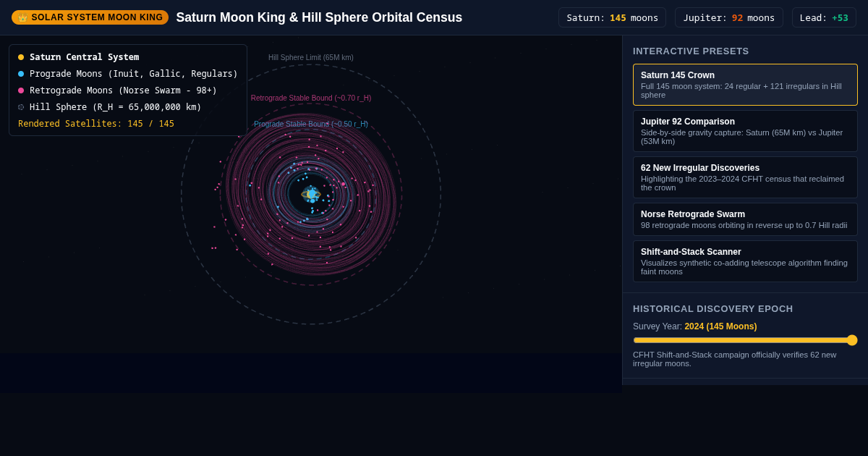The width and height of the screenshot is (868, 456).
Task: Click the Saturn planet at orbit center
Action: tap(311, 194)
